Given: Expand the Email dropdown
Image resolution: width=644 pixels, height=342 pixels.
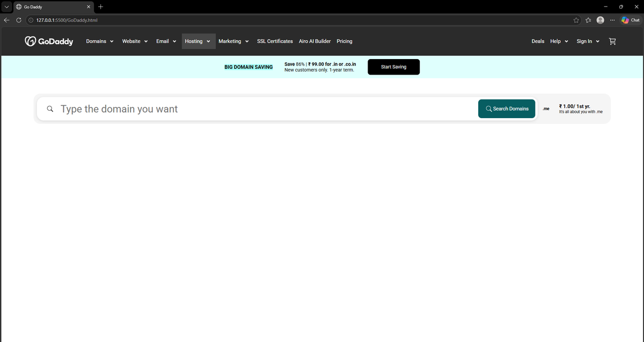Looking at the screenshot, I should pos(166,41).
